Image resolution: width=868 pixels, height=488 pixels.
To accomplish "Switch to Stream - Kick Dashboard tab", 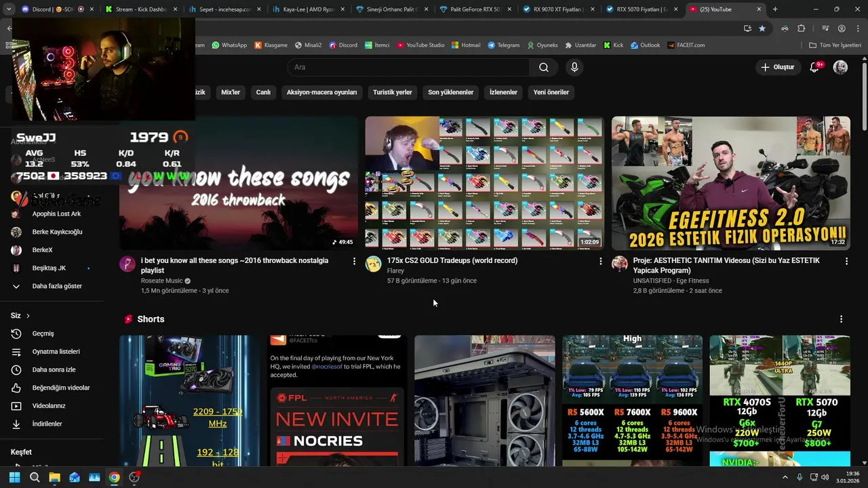I will point(141,9).
